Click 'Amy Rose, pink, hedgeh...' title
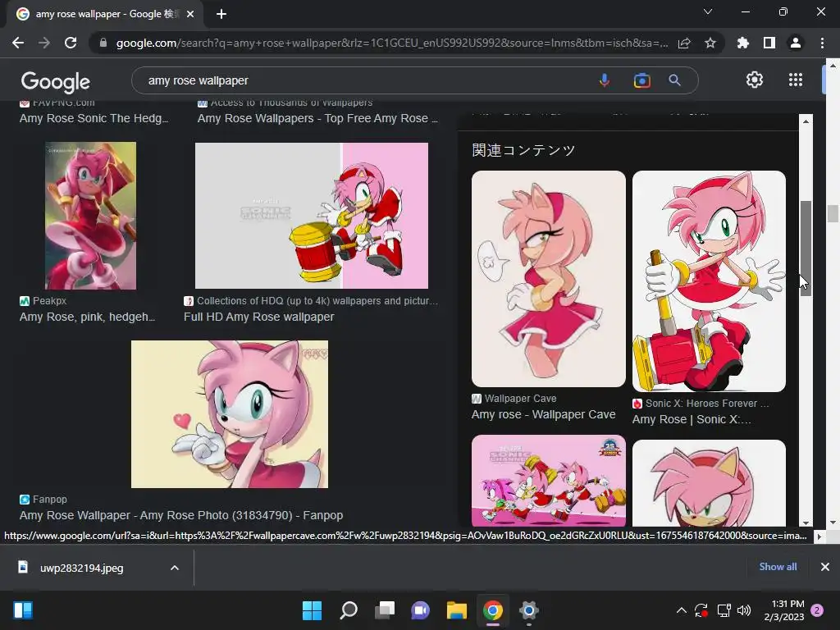This screenshot has width=840, height=630. [x=87, y=317]
